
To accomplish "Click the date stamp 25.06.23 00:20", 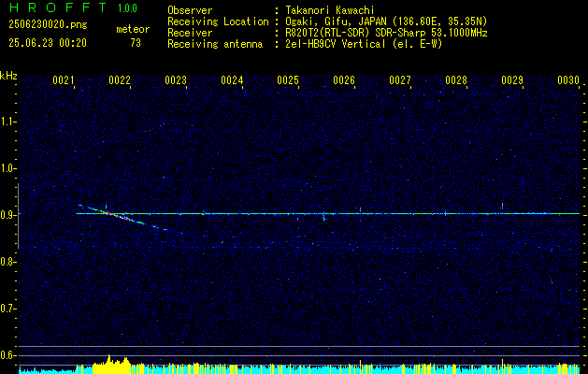I will 48,43.
